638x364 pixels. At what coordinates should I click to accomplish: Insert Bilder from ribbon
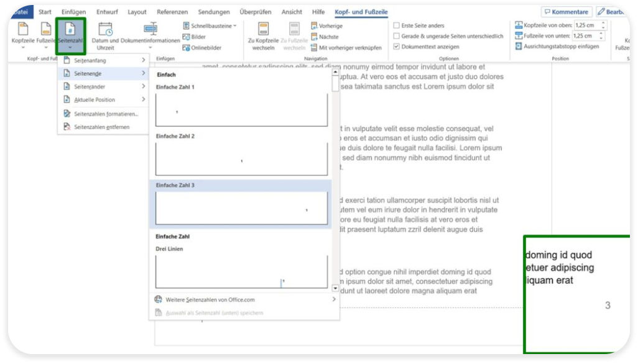[194, 37]
